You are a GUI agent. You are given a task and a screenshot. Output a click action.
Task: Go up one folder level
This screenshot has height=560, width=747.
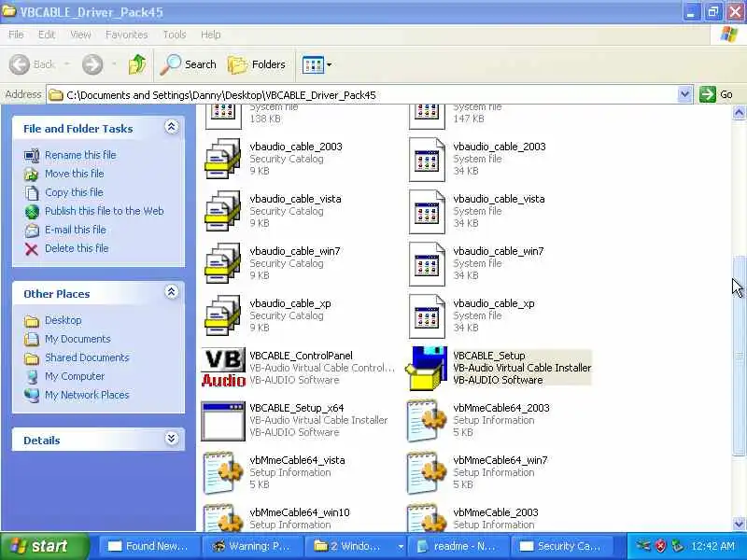click(x=137, y=64)
